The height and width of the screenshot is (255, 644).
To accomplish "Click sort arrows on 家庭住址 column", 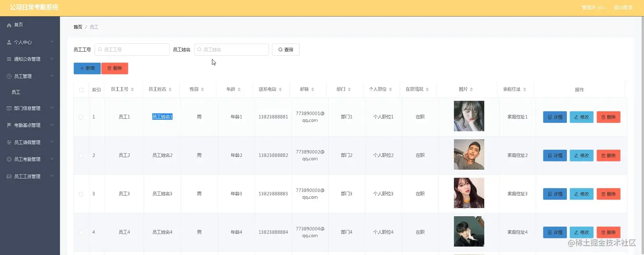I will click(x=525, y=90).
